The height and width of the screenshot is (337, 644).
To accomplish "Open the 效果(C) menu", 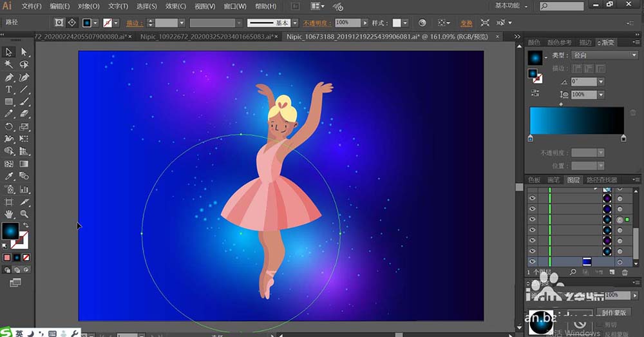I will (175, 6).
